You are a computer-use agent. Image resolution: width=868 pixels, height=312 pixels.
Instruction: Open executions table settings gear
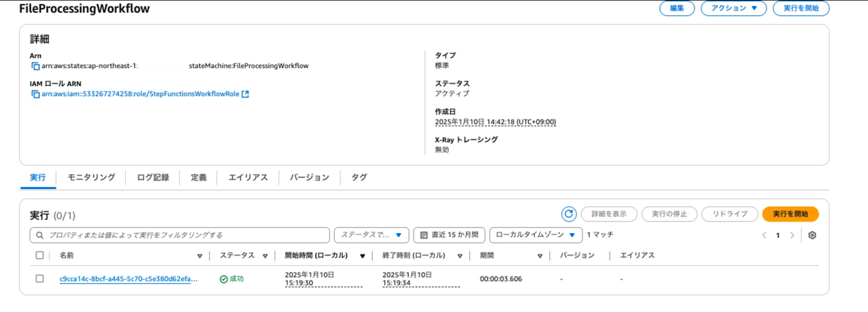pyautogui.click(x=812, y=235)
